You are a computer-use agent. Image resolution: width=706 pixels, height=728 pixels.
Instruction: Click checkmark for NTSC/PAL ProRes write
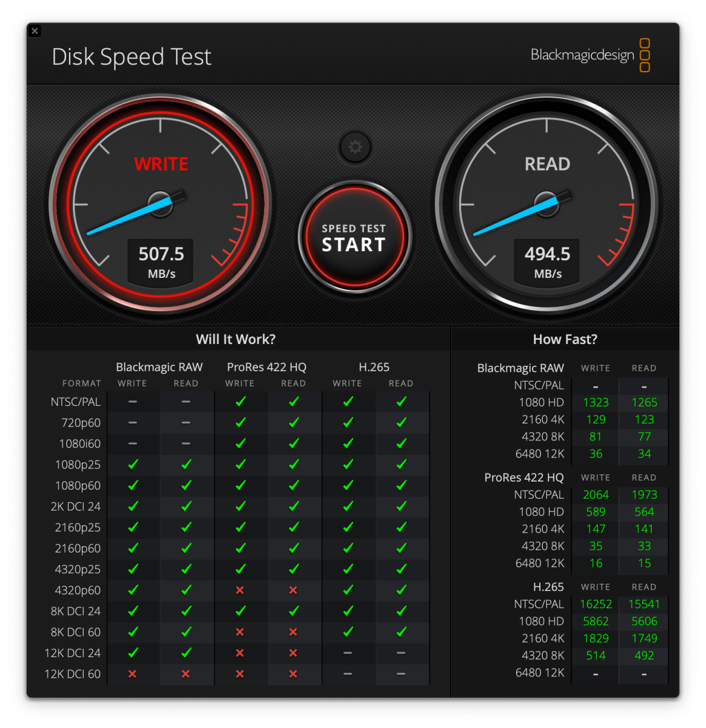coord(241,402)
